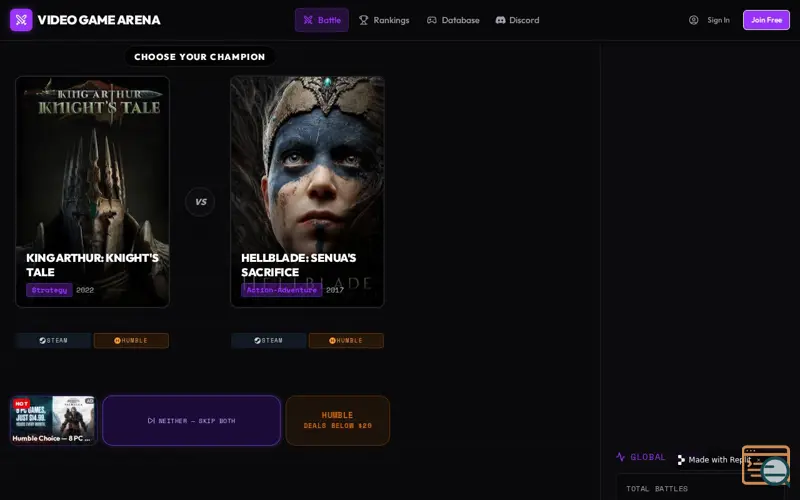800x500 pixels.
Task: Click the TOTAL BATTLES stat label
Action: (657, 488)
